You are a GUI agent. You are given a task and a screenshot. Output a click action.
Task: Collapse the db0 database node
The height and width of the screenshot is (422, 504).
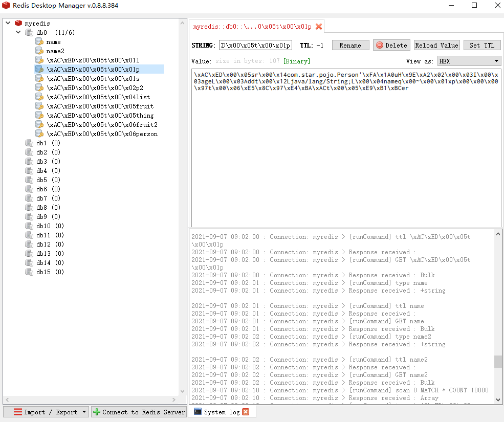pyautogui.click(x=18, y=33)
